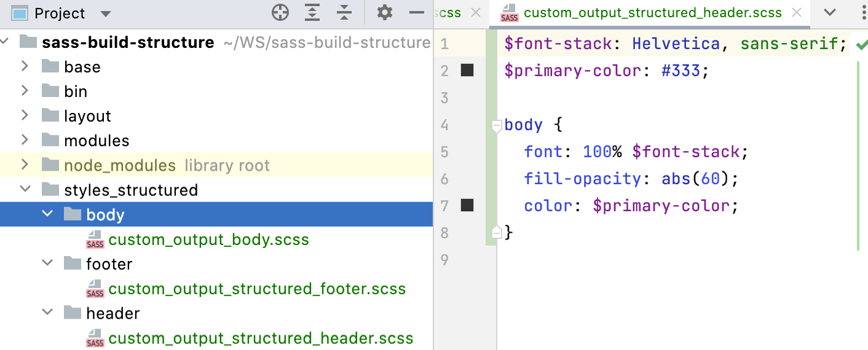Expand the base folder
Viewport: 868px width, 350px height.
tap(25, 66)
